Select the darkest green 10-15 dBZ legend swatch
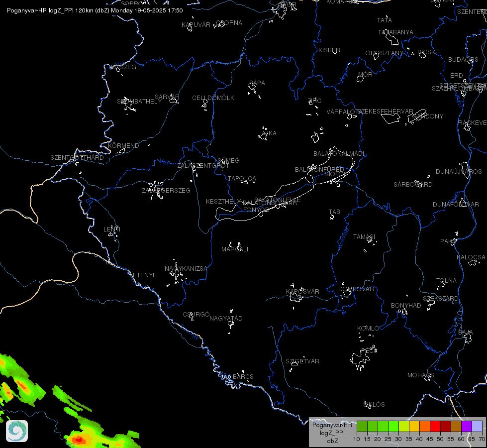Screen dimensions: 487x448 pos(362,426)
